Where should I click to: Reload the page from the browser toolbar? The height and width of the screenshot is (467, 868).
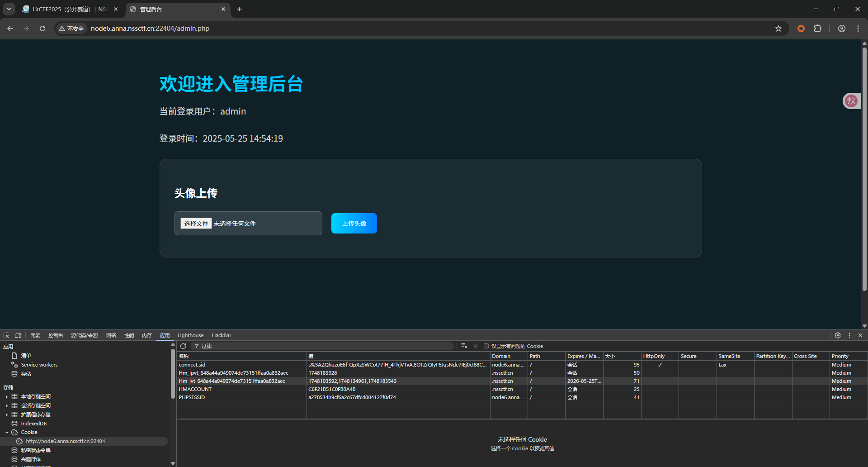(x=42, y=29)
